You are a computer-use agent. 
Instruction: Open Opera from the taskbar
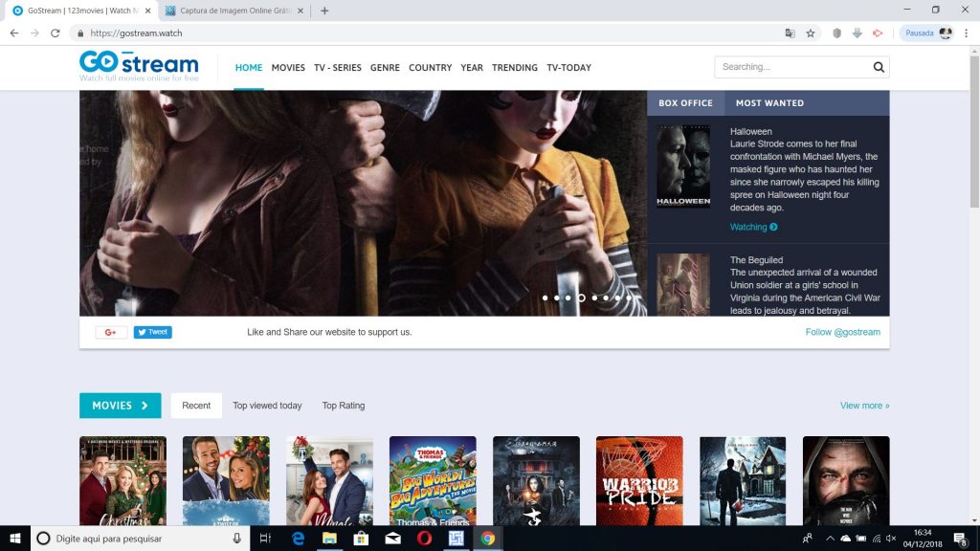(x=424, y=539)
